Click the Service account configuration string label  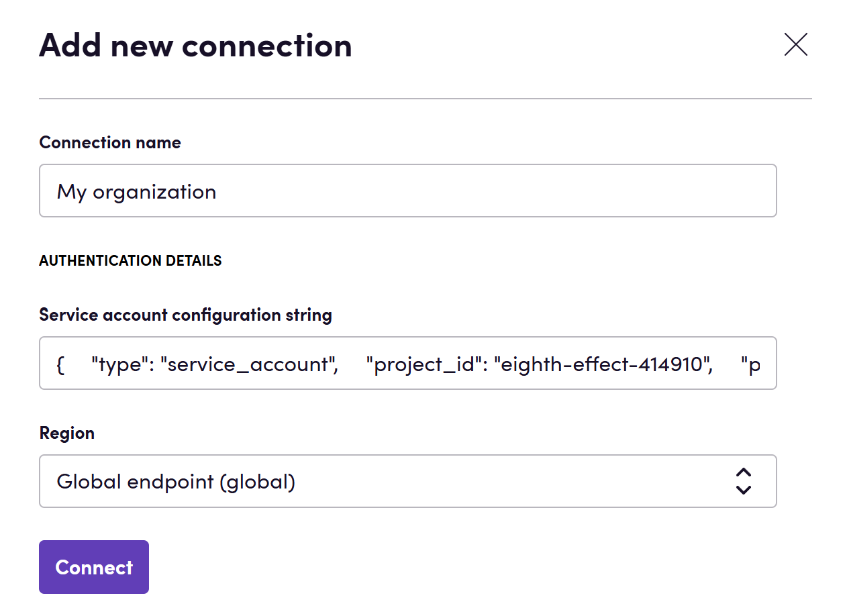(186, 315)
